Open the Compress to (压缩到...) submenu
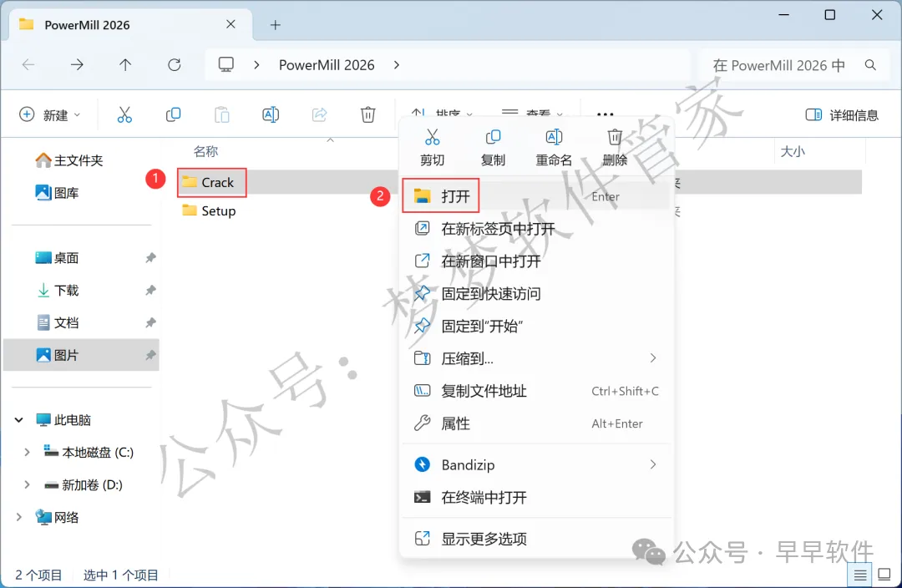The height and width of the screenshot is (588, 902). point(535,358)
